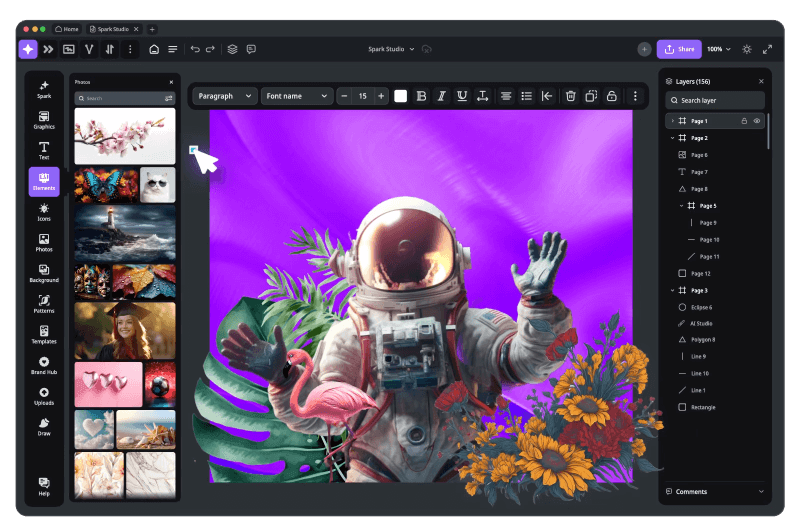Open Help at sidebar bottom

click(44, 486)
